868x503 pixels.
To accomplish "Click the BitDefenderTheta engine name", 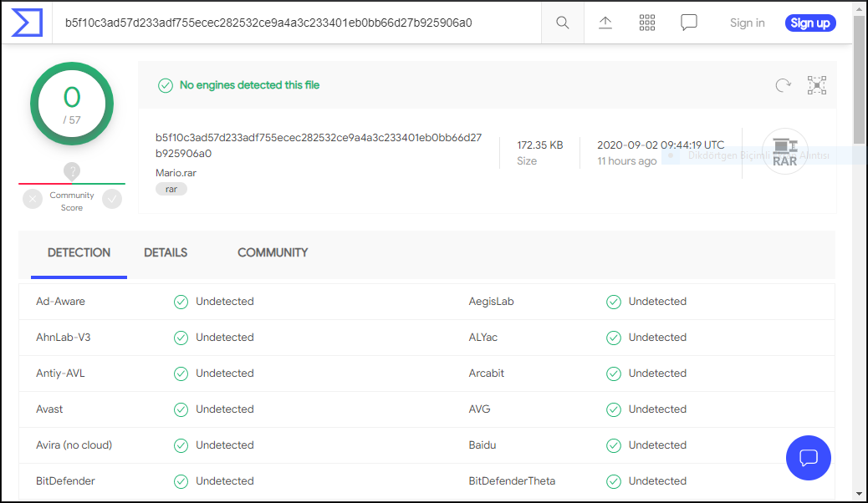I will coord(512,481).
